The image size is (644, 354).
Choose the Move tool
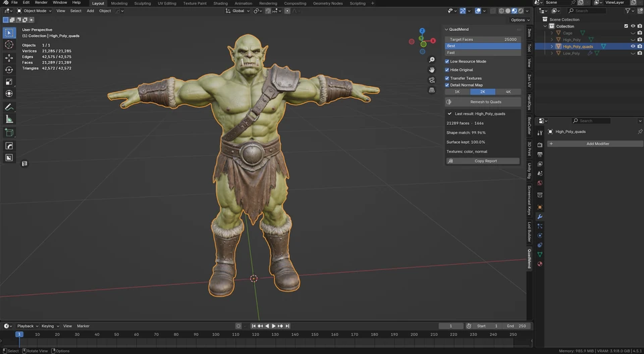pos(9,58)
